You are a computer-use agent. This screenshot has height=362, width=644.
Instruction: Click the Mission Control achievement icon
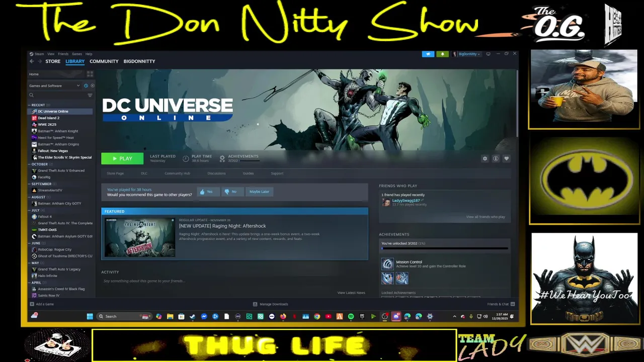[x=387, y=264]
